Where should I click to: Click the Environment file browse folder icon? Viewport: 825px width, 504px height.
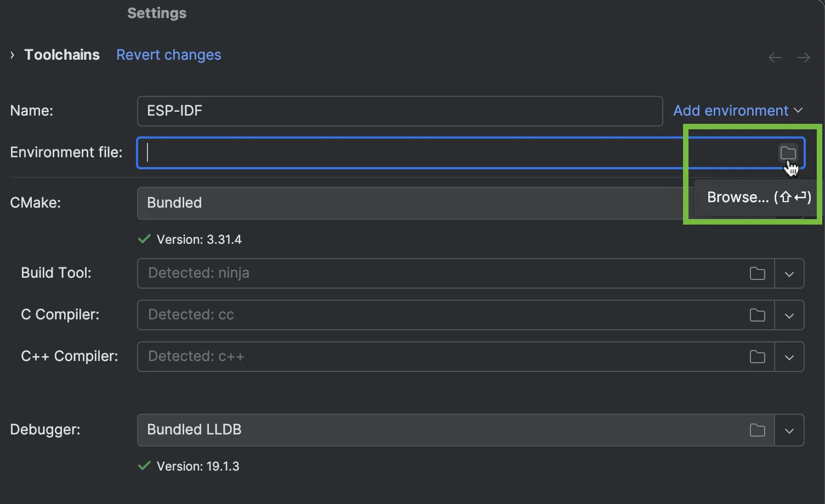coord(788,153)
